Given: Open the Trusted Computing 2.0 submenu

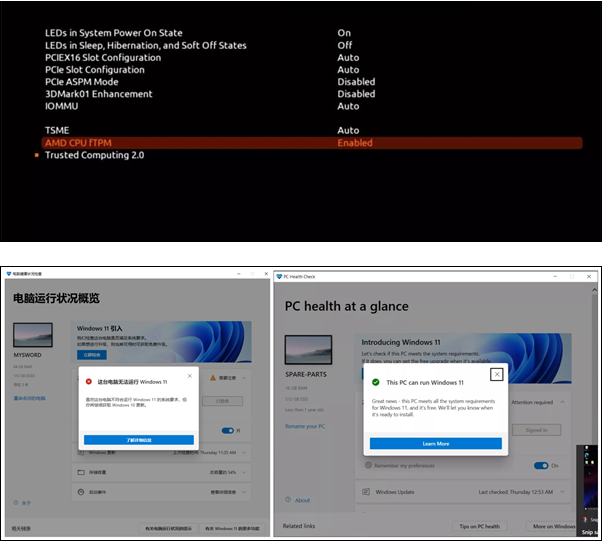Looking at the screenshot, I should click(95, 155).
